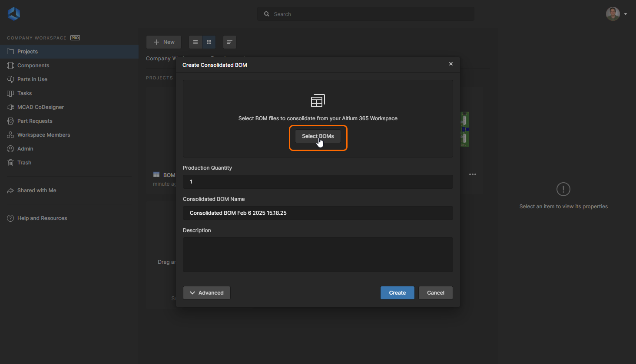Open MCAD CoDesigner from sidebar
The width and height of the screenshot is (636, 364).
(x=70, y=107)
